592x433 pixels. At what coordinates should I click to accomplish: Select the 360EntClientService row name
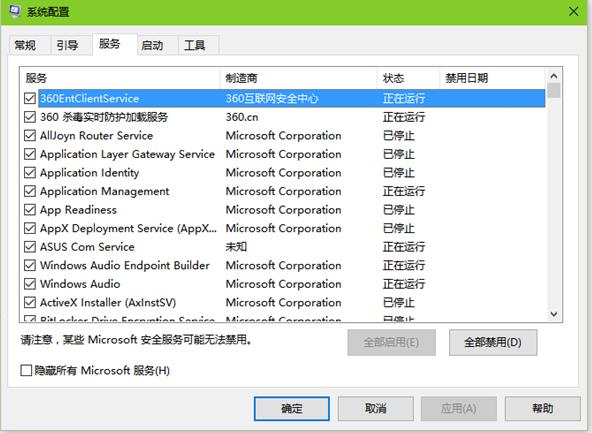coord(90,99)
